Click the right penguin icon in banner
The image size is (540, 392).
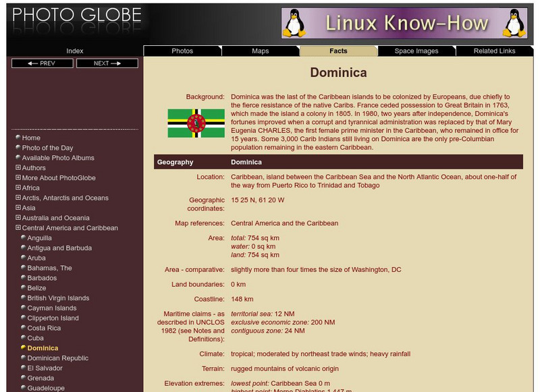(516, 24)
